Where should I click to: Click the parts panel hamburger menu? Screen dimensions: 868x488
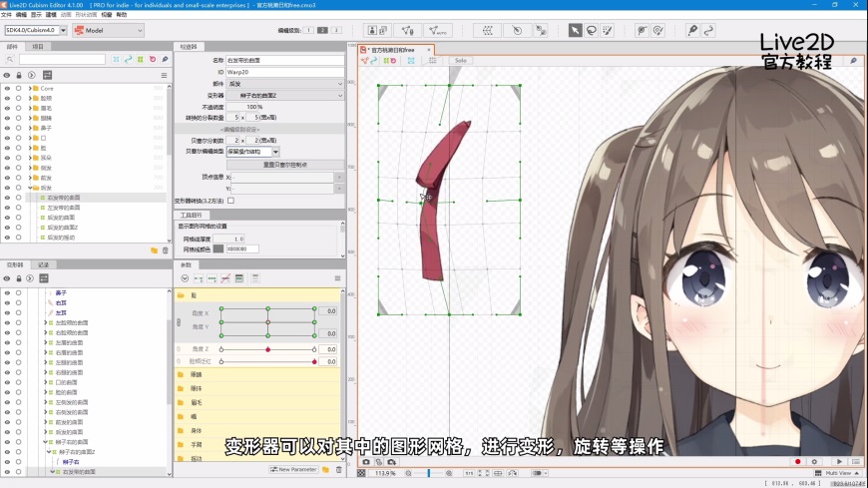164,75
